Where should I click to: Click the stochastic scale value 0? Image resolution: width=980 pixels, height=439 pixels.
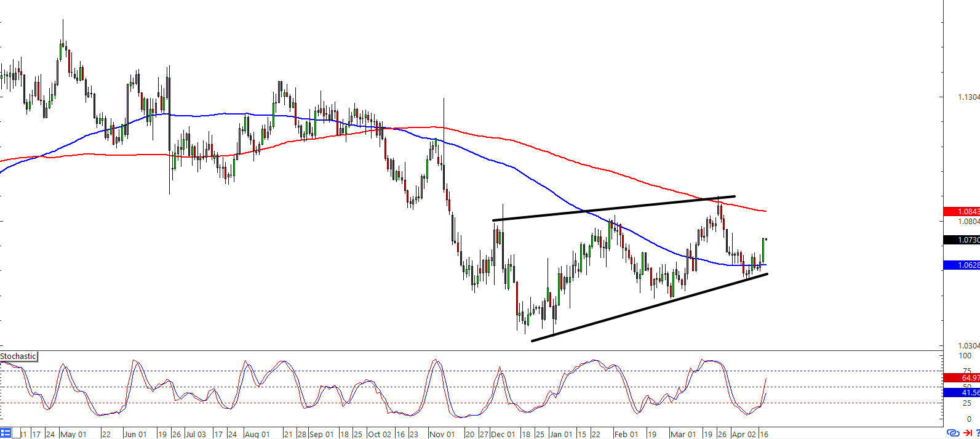[x=970, y=419]
